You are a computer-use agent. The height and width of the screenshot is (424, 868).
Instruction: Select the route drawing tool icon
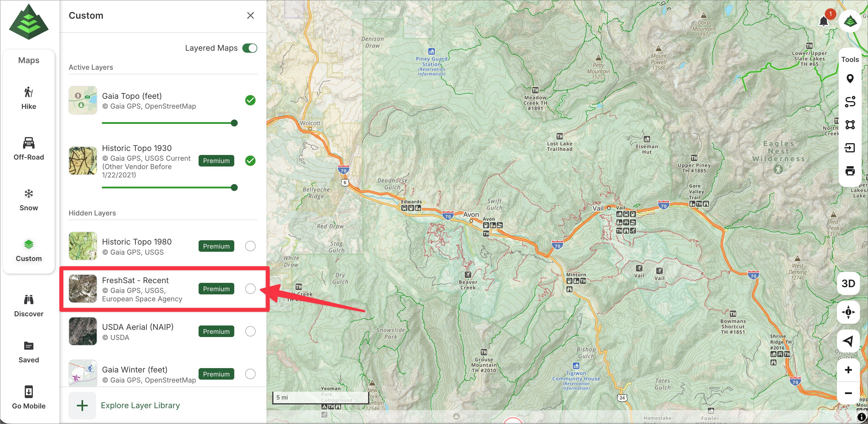pyautogui.click(x=850, y=101)
